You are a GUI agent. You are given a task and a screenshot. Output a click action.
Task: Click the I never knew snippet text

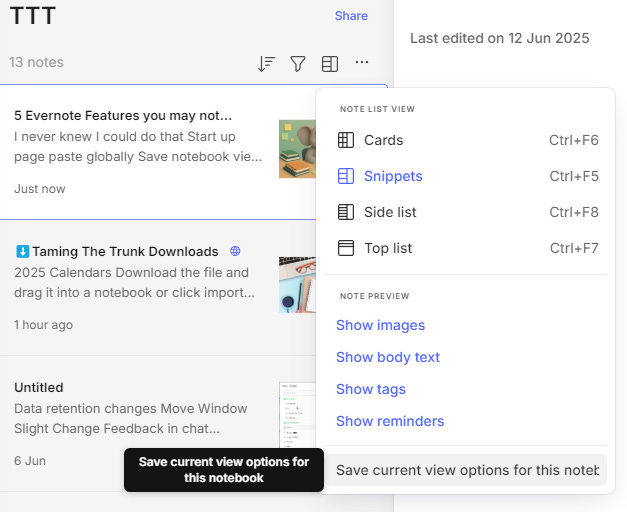tap(138, 146)
